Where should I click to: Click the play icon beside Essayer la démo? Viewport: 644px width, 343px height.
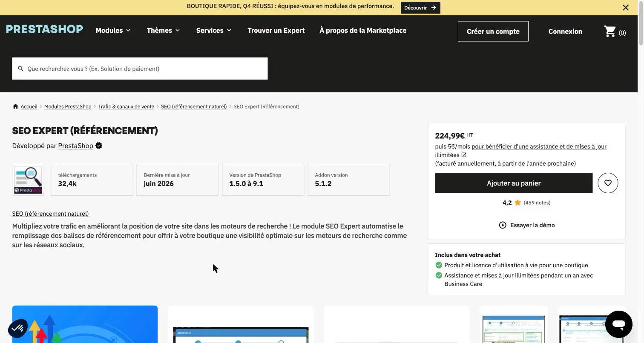click(503, 225)
